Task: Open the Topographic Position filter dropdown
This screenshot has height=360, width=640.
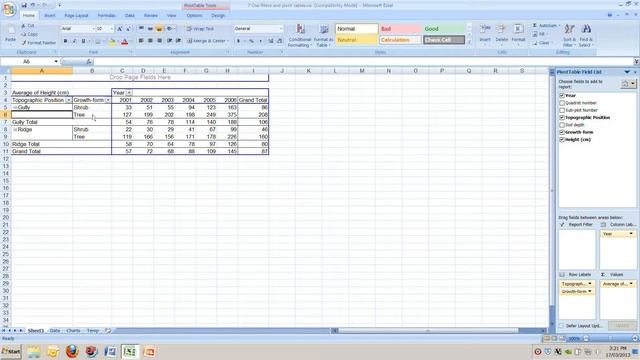Action: (x=68, y=100)
